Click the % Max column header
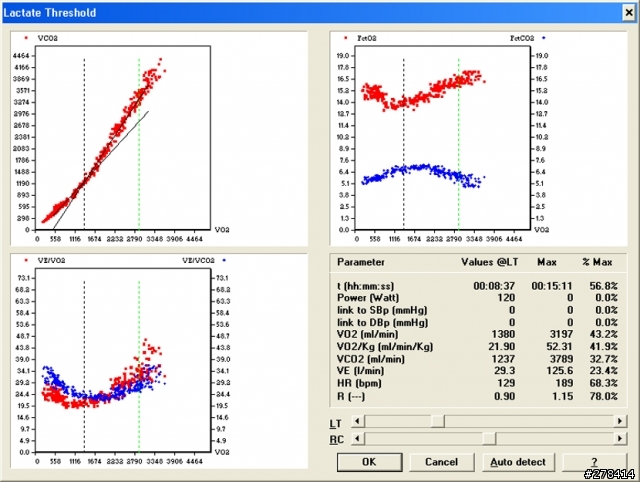Image resolution: width=640 pixels, height=482 pixels. click(x=598, y=262)
